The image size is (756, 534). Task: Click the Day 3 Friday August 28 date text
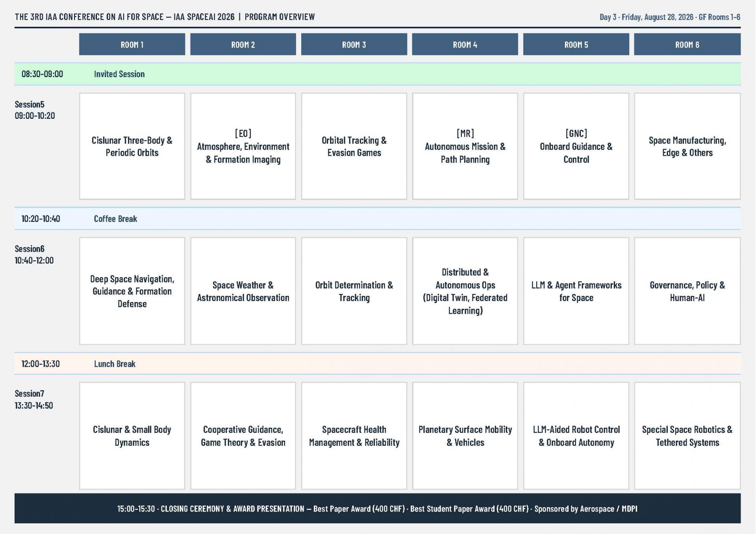pyautogui.click(x=670, y=17)
